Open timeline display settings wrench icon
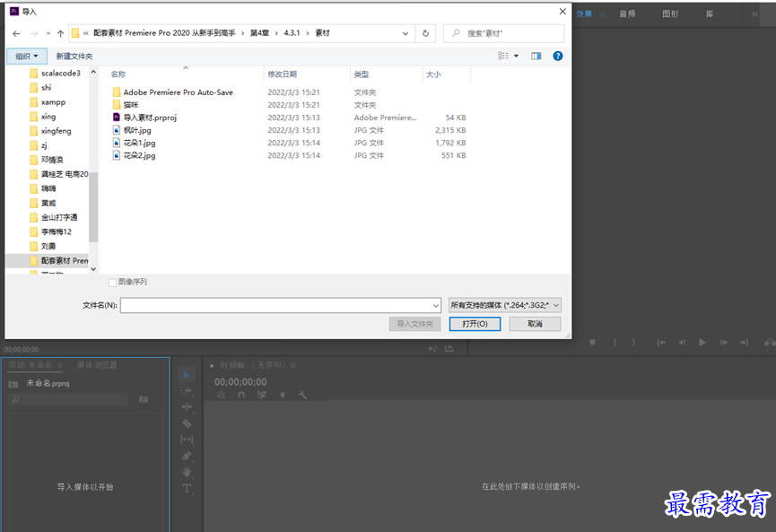This screenshot has width=776, height=532. tap(302, 395)
